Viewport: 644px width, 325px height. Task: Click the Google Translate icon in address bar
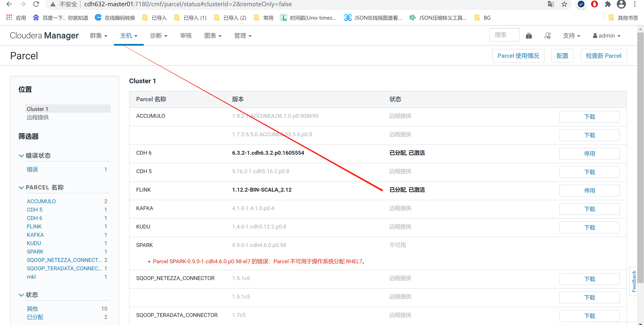[x=550, y=4]
